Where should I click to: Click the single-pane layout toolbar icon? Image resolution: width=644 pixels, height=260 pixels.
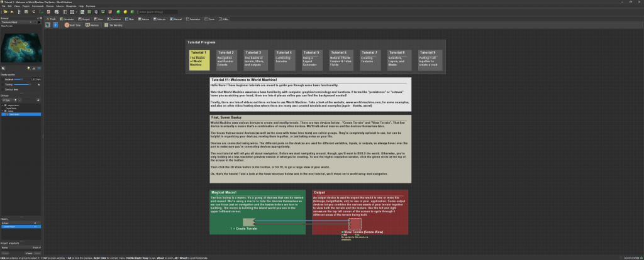65,12
